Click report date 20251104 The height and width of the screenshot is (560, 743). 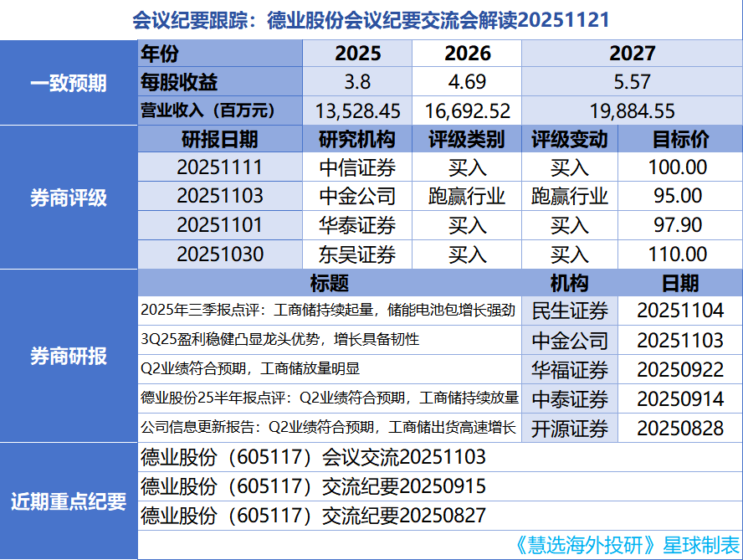(680, 311)
